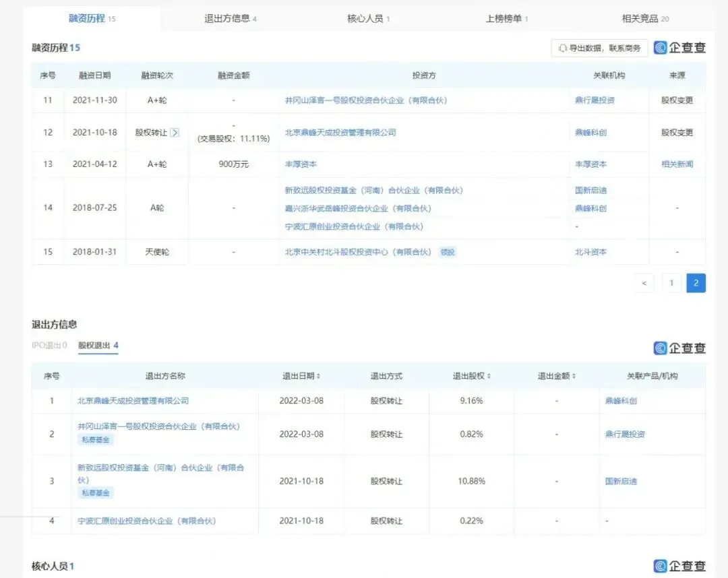Click headset icon in export data button
This screenshot has width=728, height=578.
[x=563, y=48]
